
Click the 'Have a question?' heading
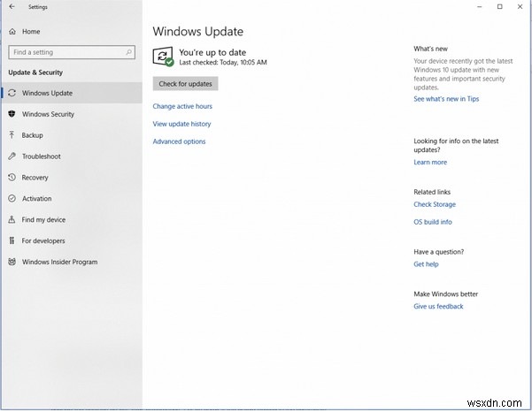(438, 252)
